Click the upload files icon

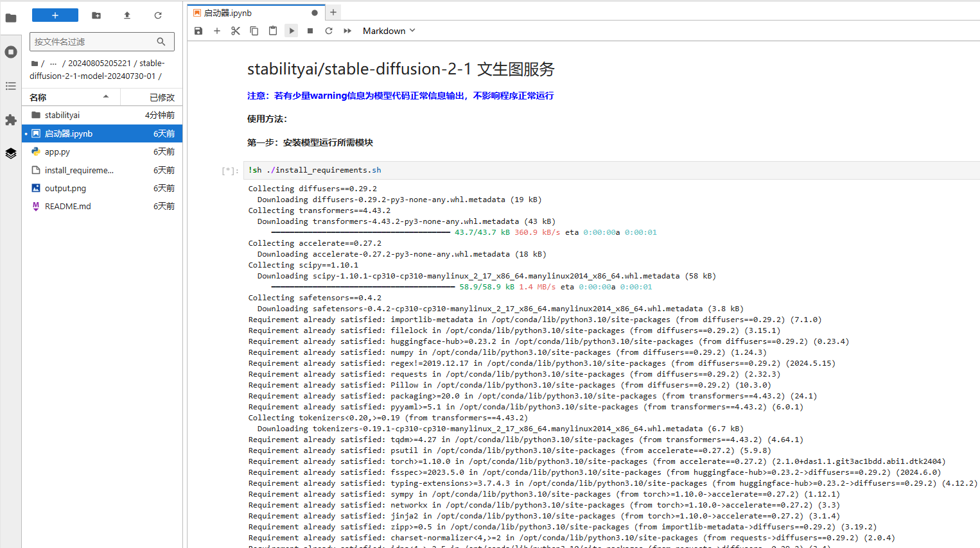coord(127,15)
